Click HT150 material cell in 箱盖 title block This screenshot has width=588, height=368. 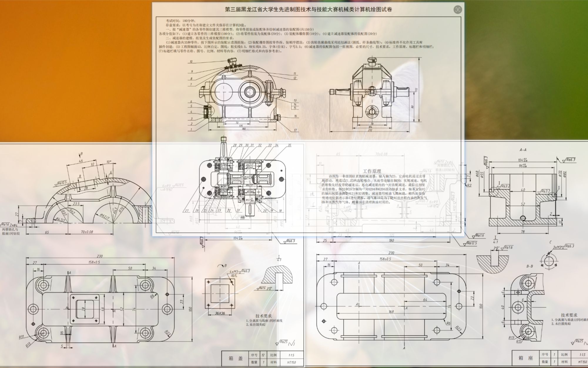pos(291,362)
